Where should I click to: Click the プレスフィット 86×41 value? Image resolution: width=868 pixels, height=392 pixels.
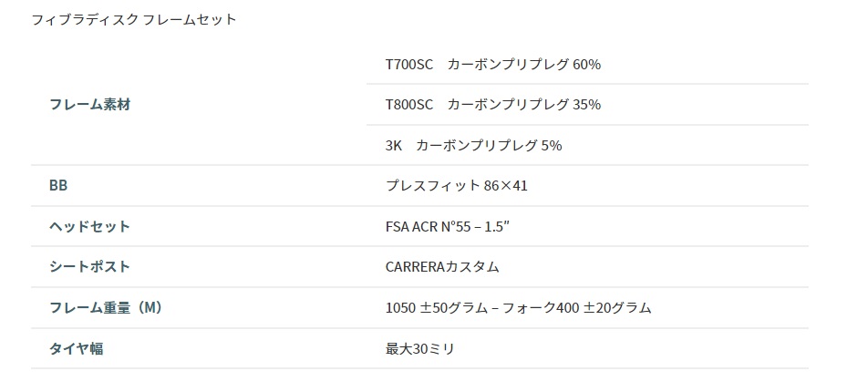click(x=457, y=185)
